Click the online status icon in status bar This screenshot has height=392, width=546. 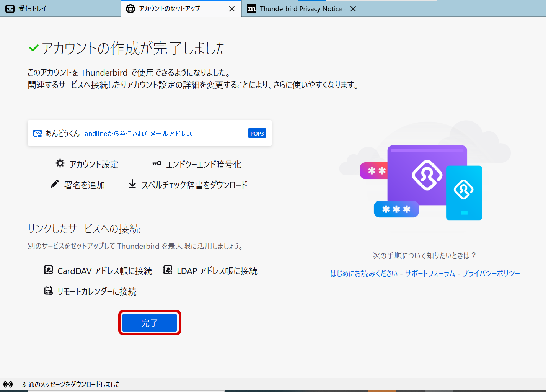click(8, 384)
